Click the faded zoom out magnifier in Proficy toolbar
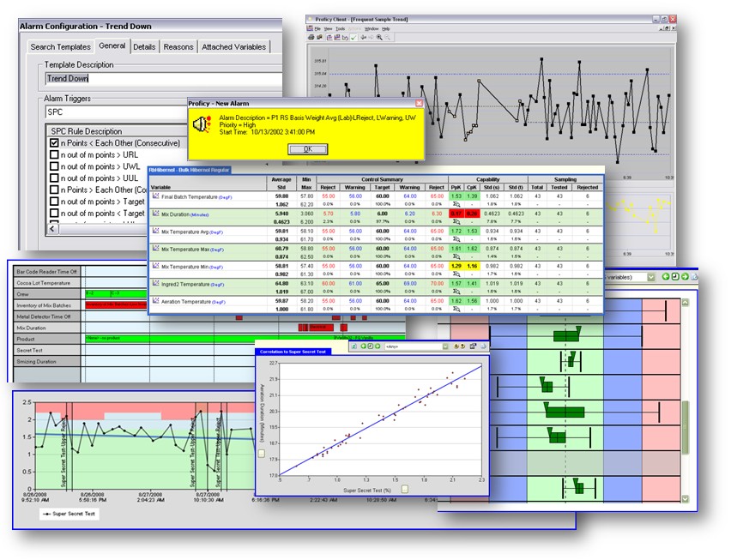The height and width of the screenshot is (560, 731). pyautogui.click(x=388, y=37)
